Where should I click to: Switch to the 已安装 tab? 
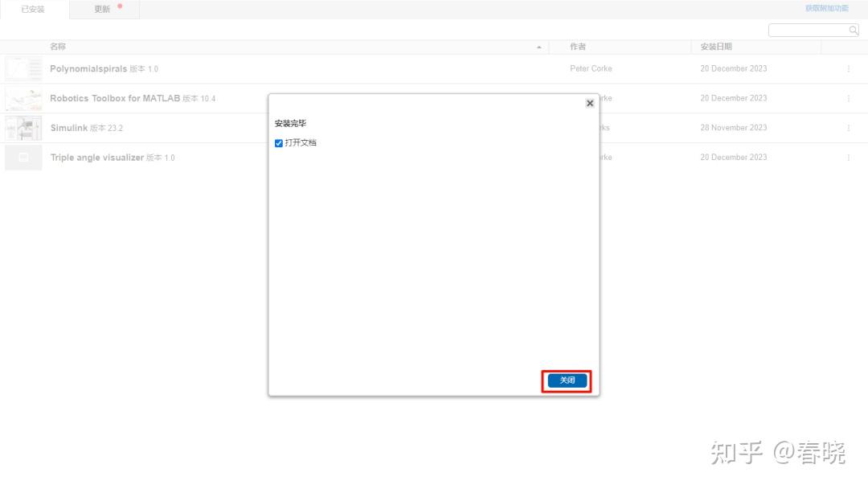point(31,10)
